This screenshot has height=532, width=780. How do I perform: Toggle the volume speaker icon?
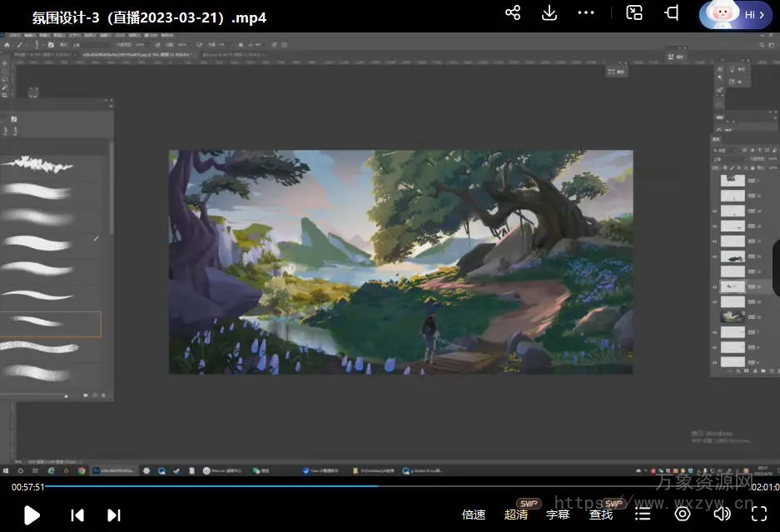(721, 514)
